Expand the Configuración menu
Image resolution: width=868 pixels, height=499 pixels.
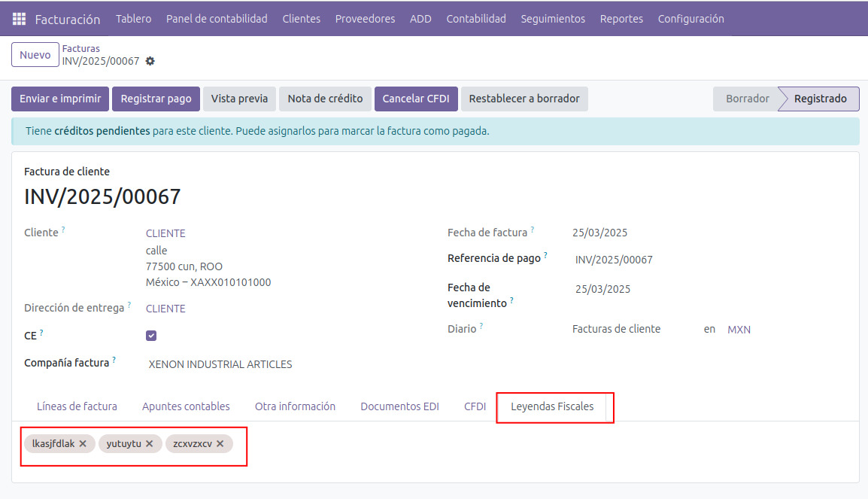(690, 19)
